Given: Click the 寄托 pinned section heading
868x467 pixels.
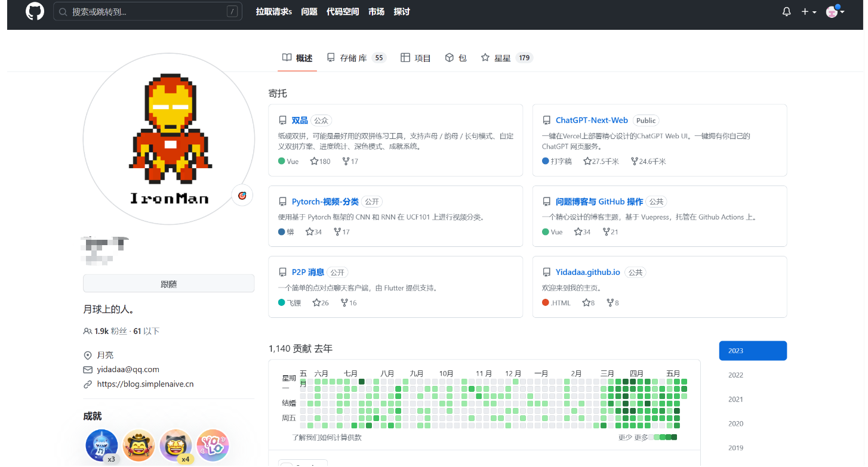Looking at the screenshot, I should (278, 94).
